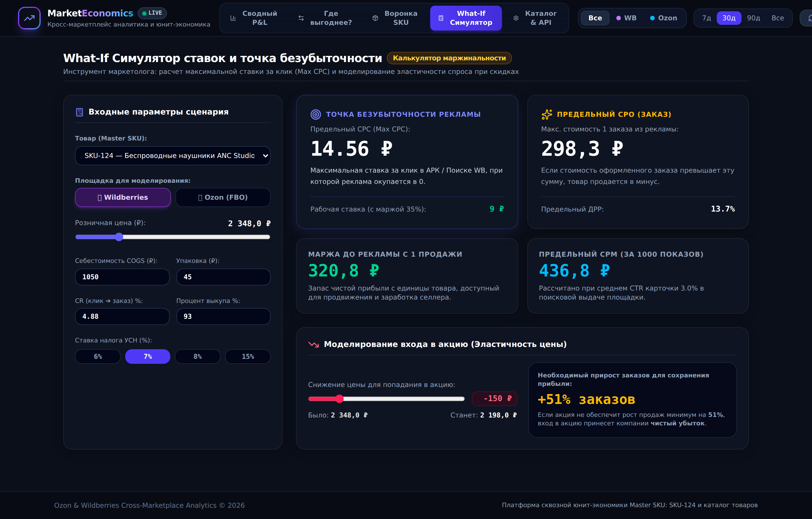Click the swap arrows icon beside Где выгоднее?

pyautogui.click(x=301, y=18)
